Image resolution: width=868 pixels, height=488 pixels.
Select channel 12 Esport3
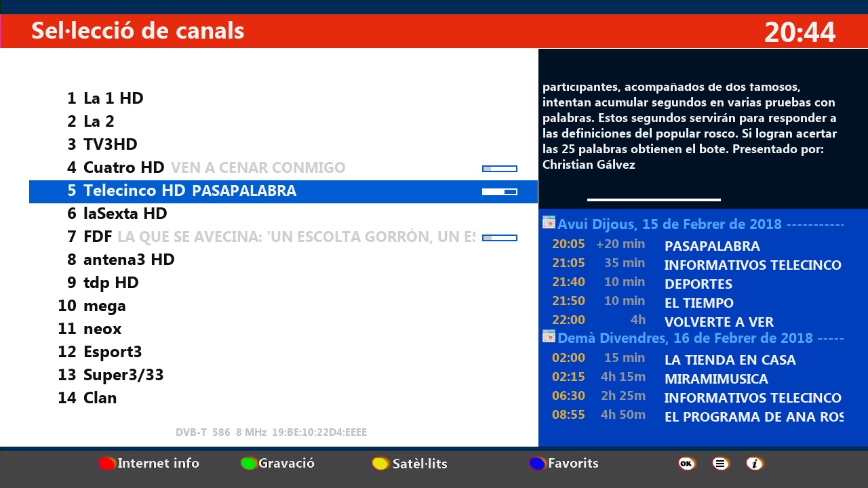click(x=283, y=352)
